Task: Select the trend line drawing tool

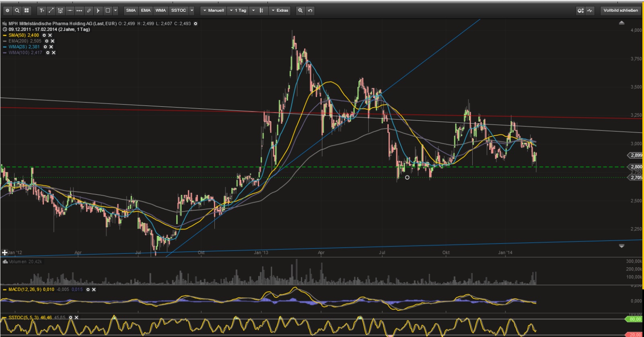Action: [x=51, y=10]
